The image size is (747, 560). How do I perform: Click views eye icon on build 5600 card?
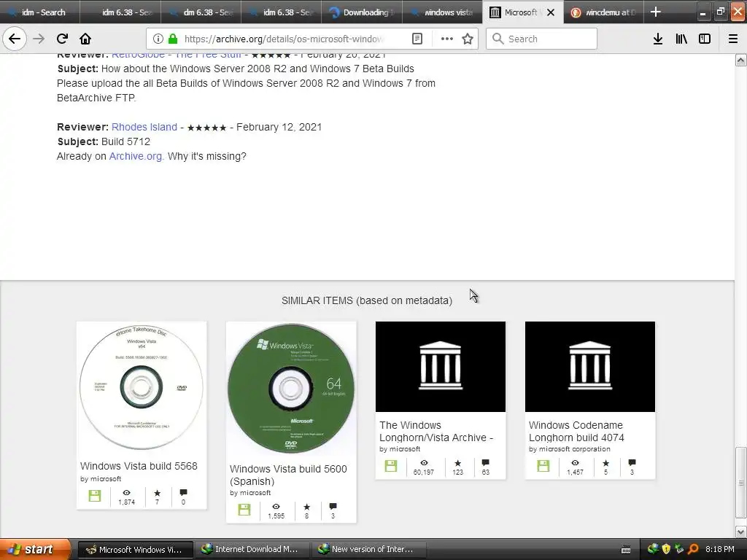point(276,507)
